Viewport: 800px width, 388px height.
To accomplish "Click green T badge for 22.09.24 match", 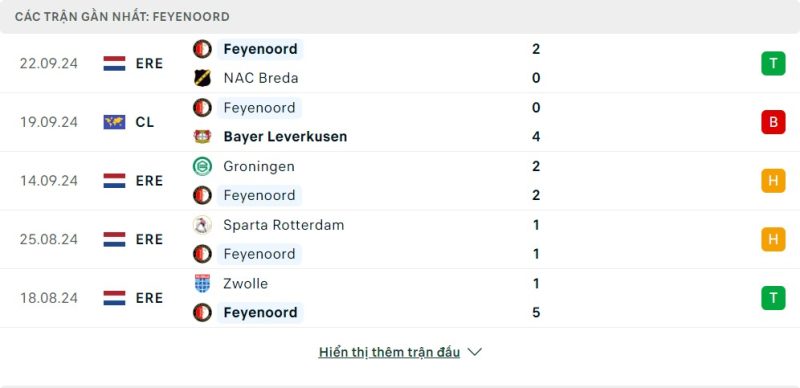I will [x=773, y=63].
